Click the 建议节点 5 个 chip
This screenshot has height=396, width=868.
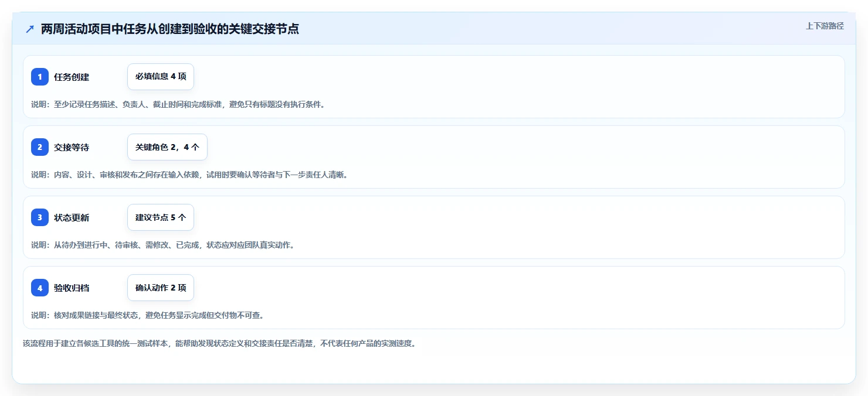pos(161,217)
